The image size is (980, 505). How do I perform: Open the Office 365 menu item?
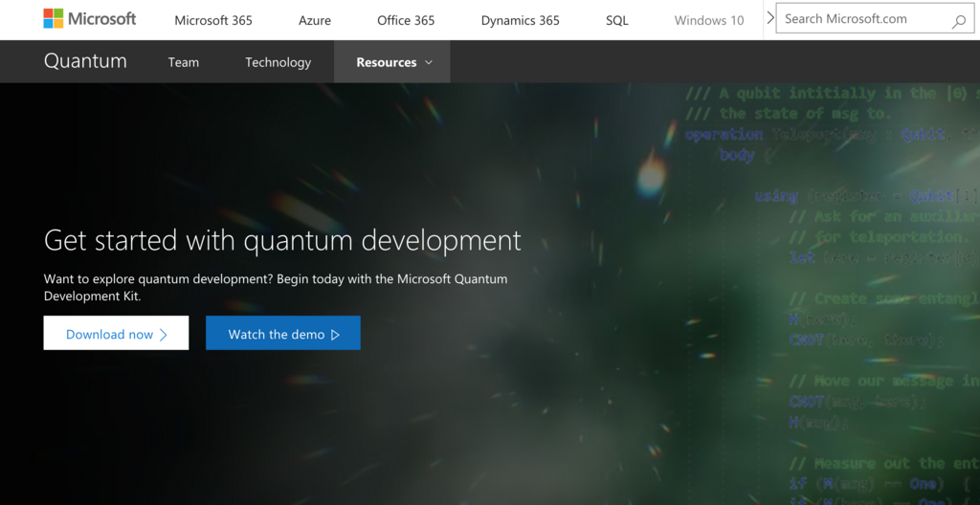pos(406,20)
